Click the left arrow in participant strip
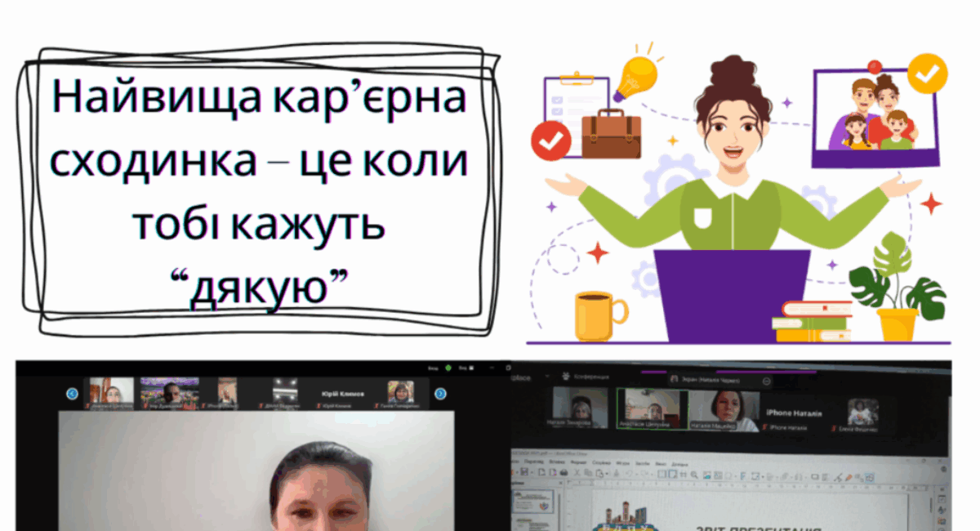The image size is (980, 531). click(72, 394)
